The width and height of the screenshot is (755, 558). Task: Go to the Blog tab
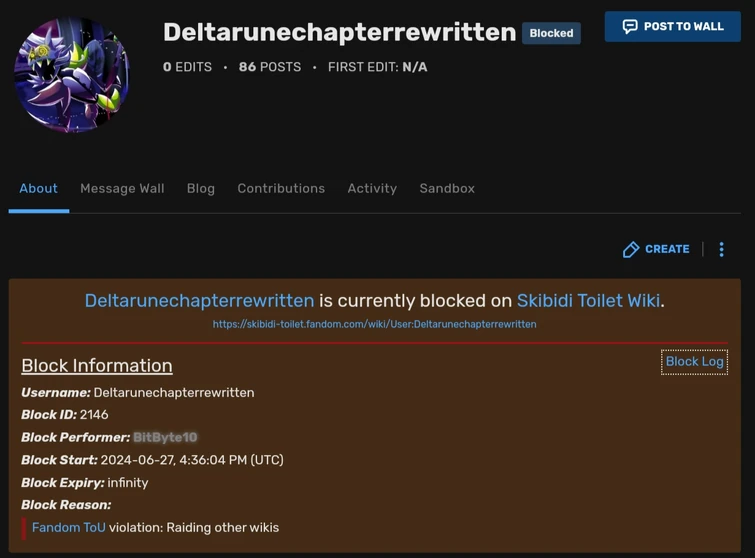pos(201,188)
